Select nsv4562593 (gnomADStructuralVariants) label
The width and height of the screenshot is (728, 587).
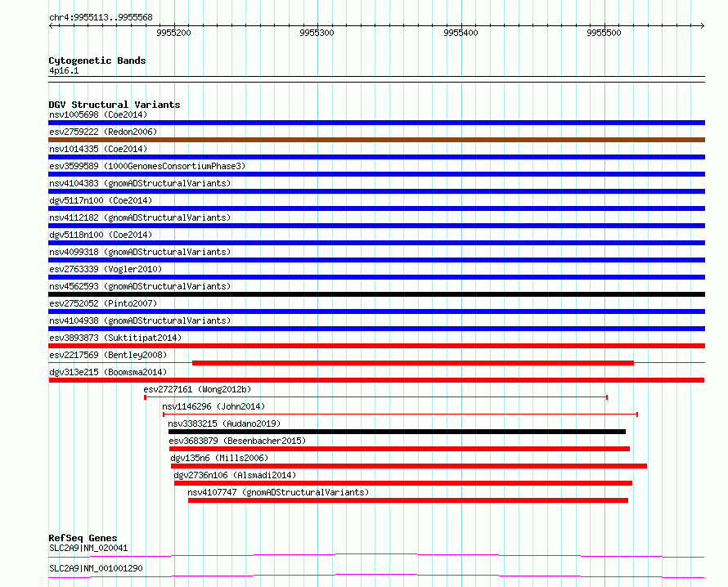point(140,286)
